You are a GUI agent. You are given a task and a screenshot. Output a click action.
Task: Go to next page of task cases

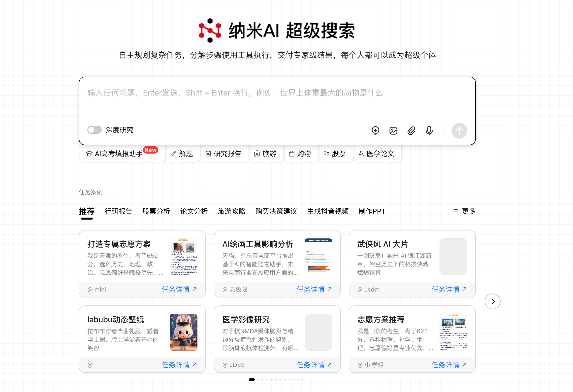pos(492,301)
